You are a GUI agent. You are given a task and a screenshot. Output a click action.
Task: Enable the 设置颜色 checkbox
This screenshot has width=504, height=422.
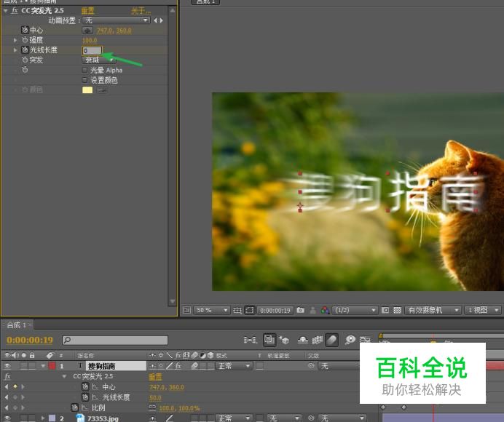point(85,80)
